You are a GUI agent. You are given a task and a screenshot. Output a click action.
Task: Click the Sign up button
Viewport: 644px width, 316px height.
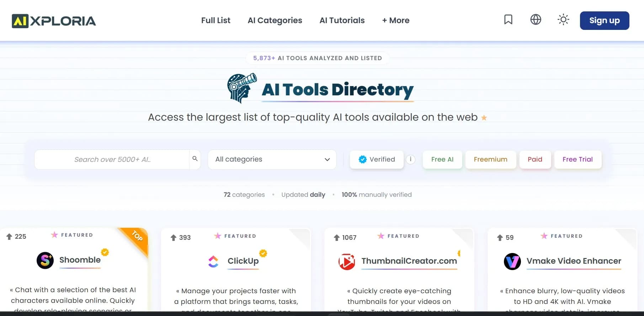tap(605, 21)
